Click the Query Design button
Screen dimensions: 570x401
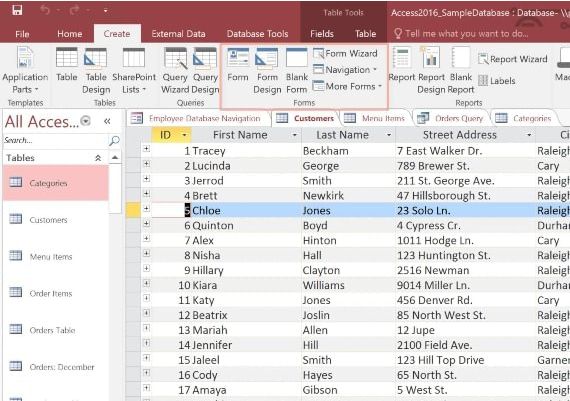[x=205, y=70]
